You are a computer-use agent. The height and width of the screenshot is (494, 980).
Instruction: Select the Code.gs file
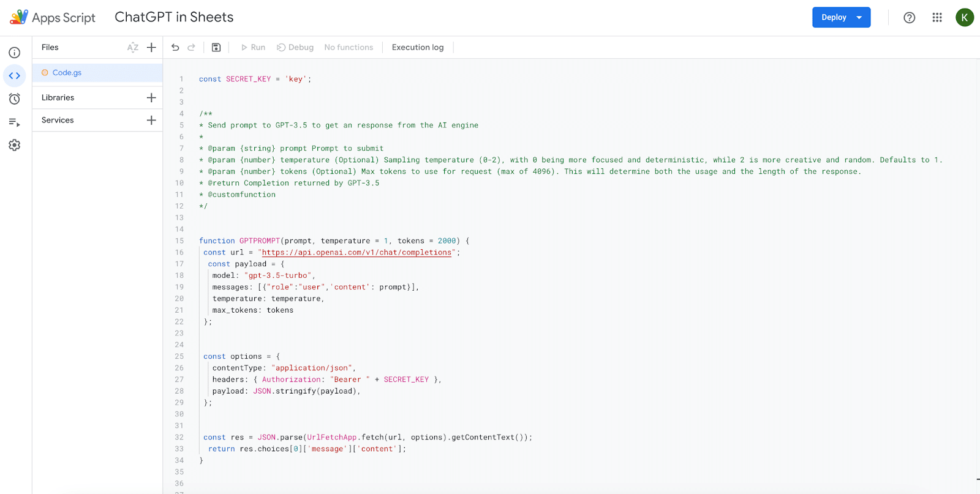pyautogui.click(x=97, y=72)
